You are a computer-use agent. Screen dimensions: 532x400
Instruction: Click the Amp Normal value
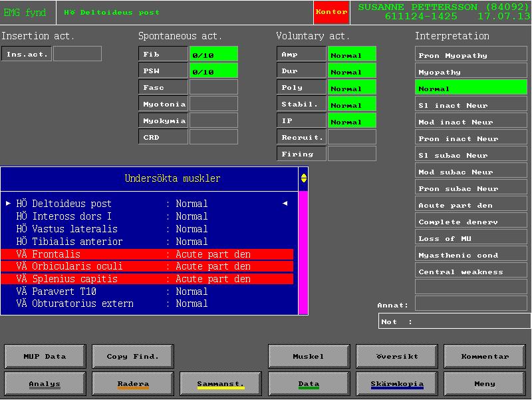[x=352, y=54]
